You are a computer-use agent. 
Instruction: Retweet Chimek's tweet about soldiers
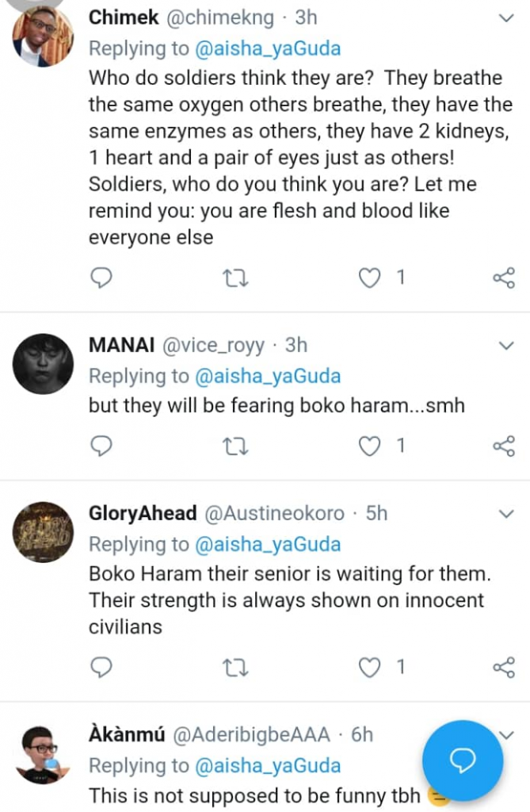click(x=235, y=278)
